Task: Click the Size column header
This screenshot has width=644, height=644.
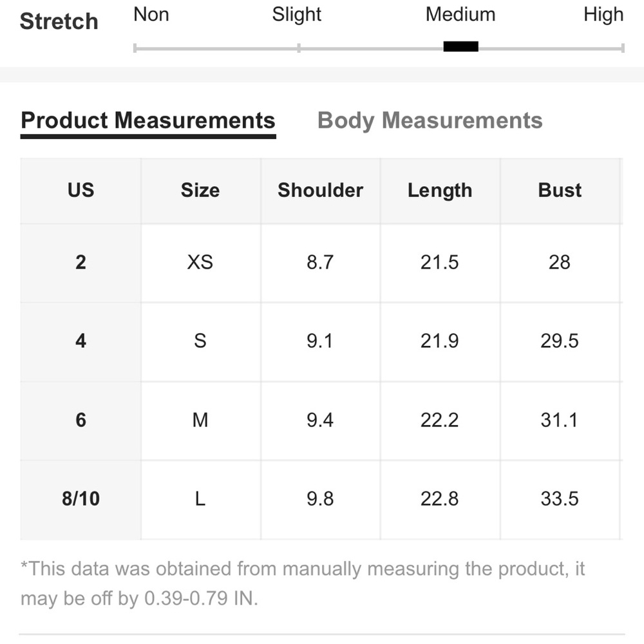Action: pos(200,191)
